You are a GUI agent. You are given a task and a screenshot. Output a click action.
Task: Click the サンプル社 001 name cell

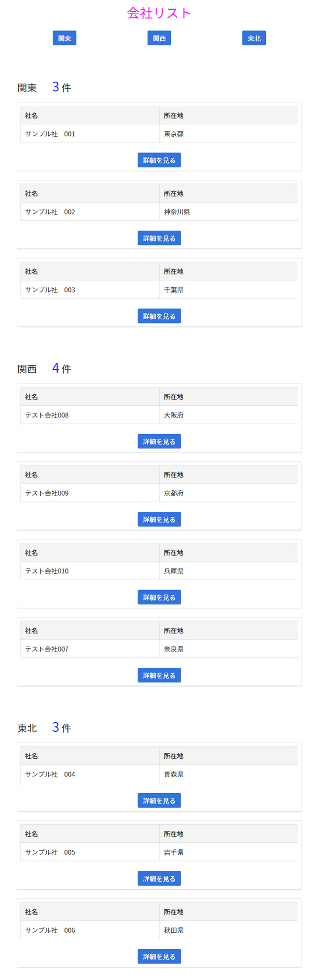click(x=90, y=134)
